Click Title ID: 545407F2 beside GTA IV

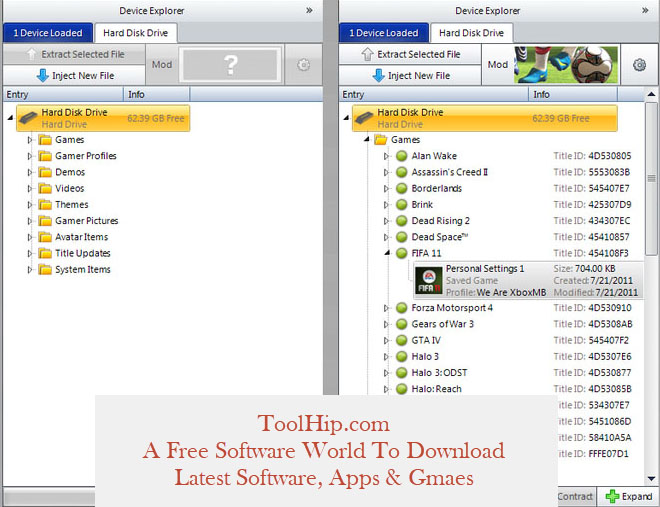pos(591,340)
